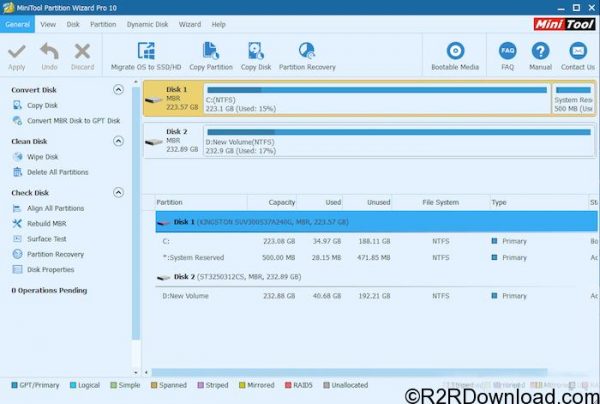Open the General menu tab

(x=17, y=24)
